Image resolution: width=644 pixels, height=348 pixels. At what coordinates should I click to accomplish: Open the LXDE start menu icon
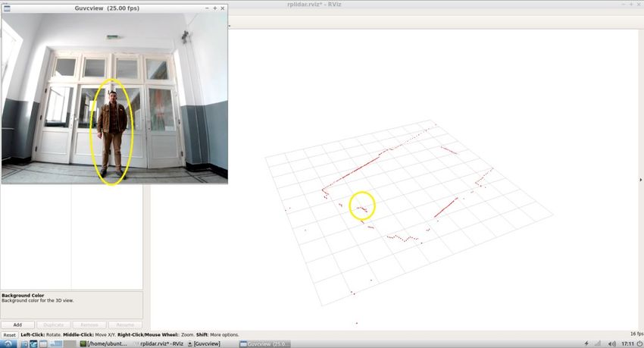[x=8, y=344]
